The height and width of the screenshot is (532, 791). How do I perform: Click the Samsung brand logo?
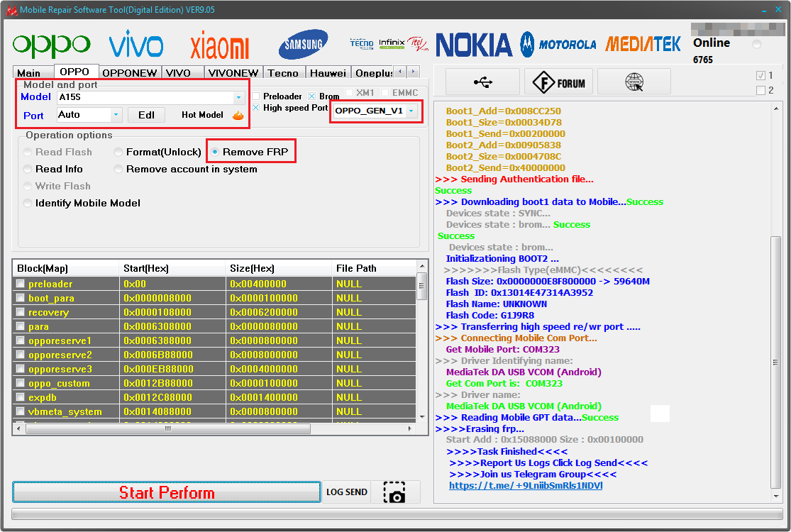click(303, 45)
